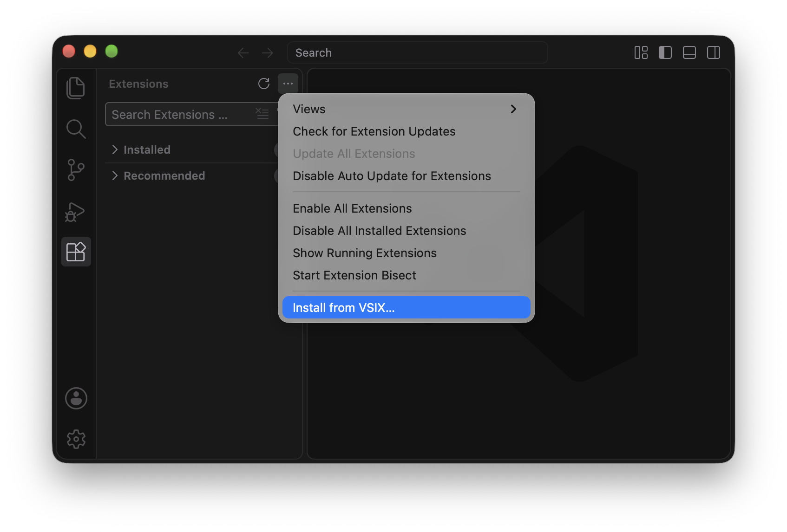The image size is (787, 532).
Task: Toggle the secondary side bar
Action: click(x=714, y=52)
